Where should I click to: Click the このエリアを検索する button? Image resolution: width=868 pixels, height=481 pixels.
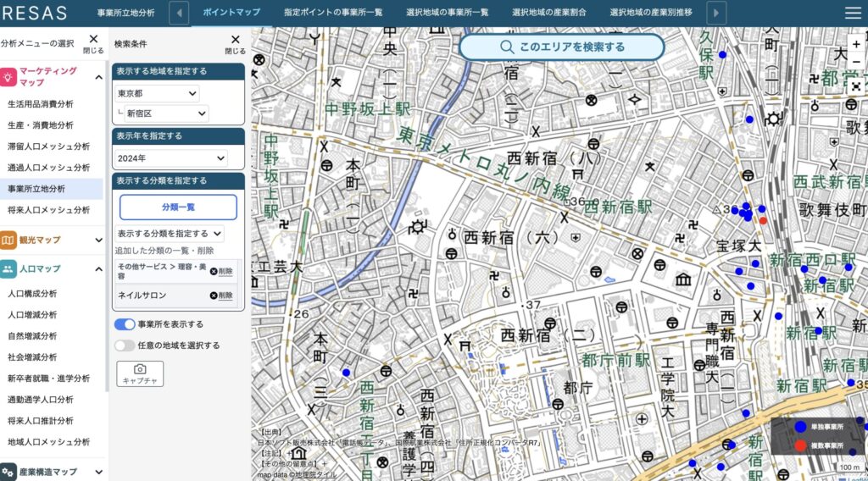coord(561,47)
